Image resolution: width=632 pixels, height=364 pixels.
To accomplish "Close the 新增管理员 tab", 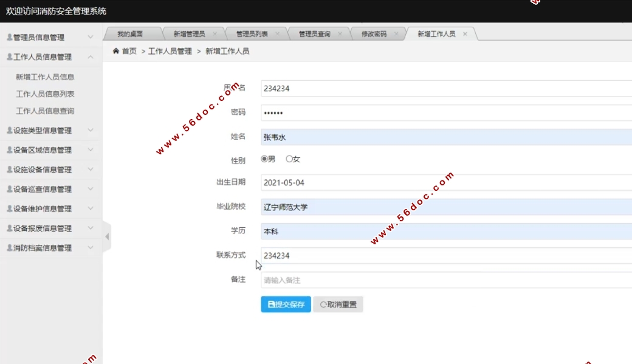I will pyautogui.click(x=215, y=34).
